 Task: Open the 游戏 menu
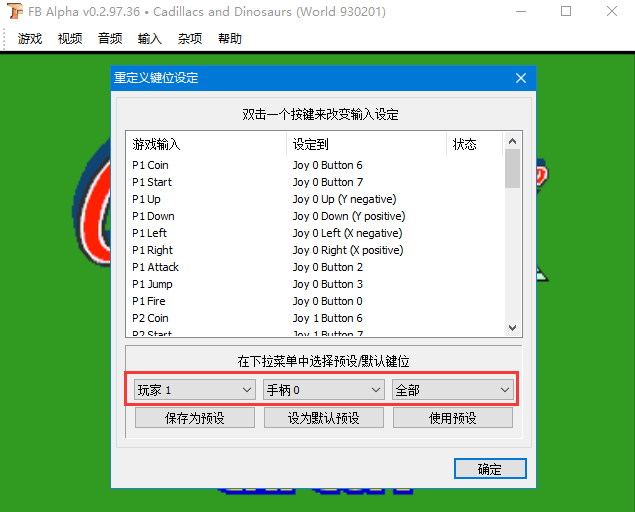pyautogui.click(x=30, y=39)
